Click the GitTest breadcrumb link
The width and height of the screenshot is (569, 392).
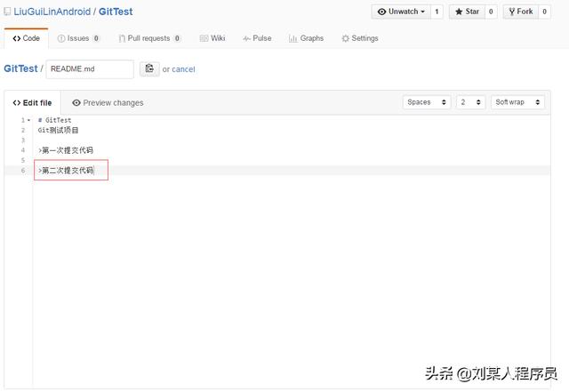(20, 68)
